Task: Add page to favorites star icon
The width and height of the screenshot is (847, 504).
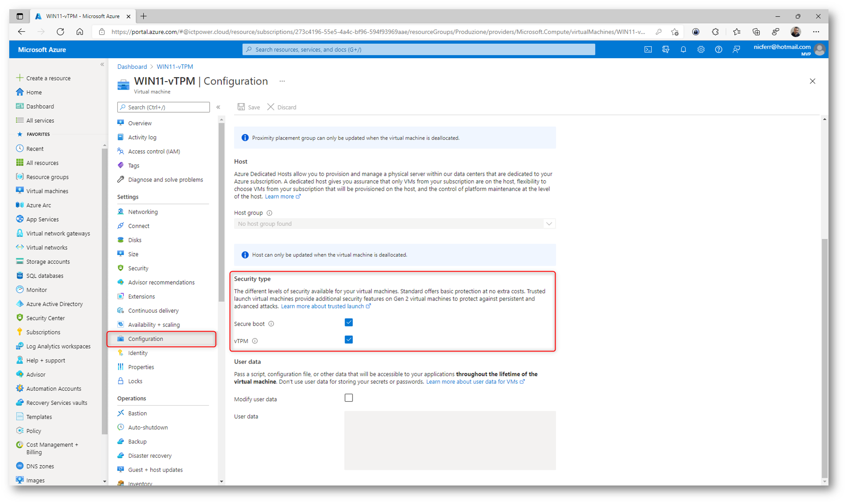Action: (675, 32)
